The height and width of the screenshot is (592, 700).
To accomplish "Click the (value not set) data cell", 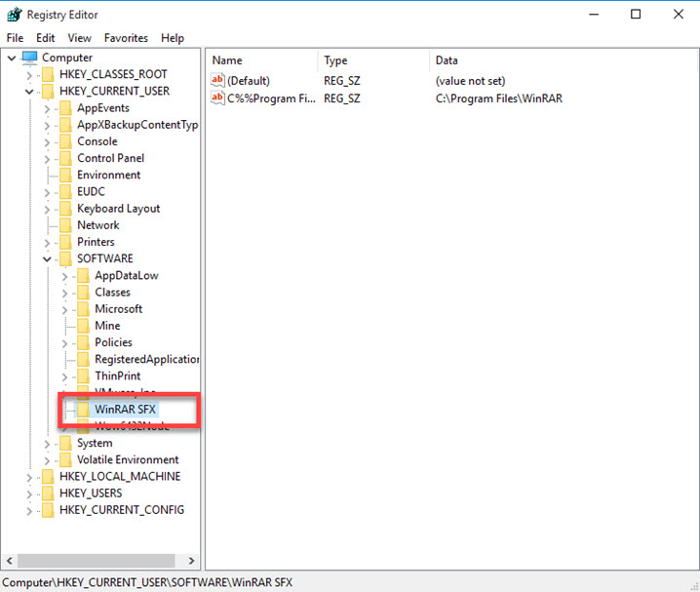I will pyautogui.click(x=470, y=81).
